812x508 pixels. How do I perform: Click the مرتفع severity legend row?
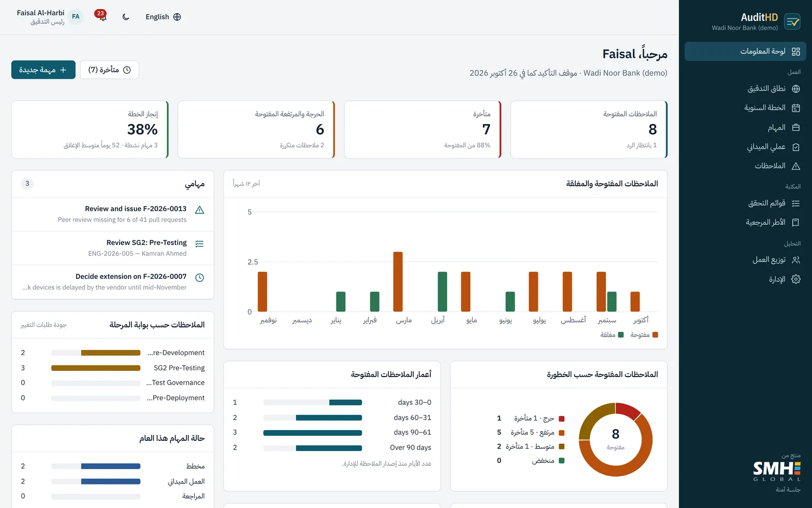tap(531, 433)
